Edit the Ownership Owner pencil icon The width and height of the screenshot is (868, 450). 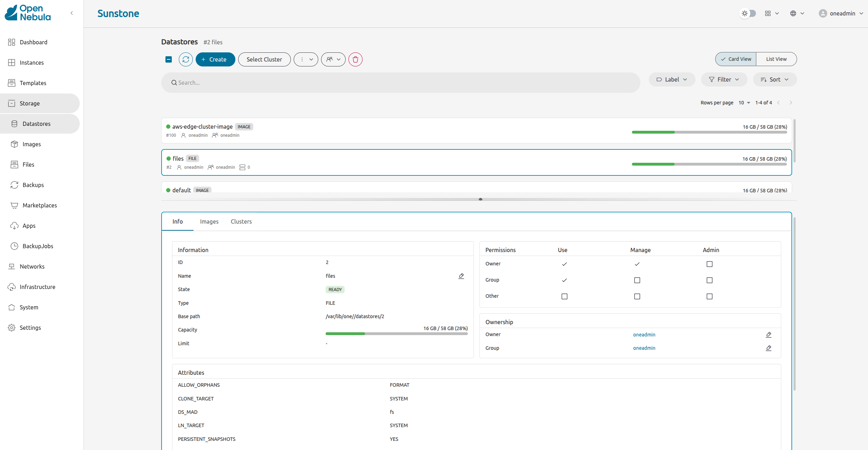click(768, 335)
